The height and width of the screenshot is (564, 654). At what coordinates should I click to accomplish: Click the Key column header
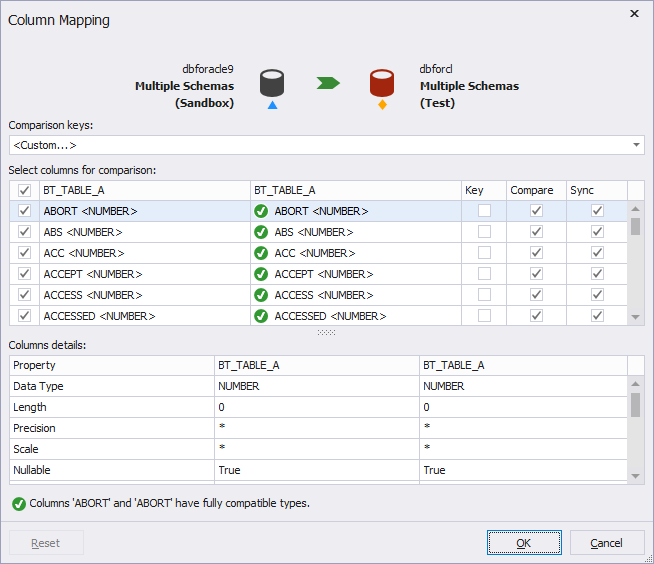484,190
